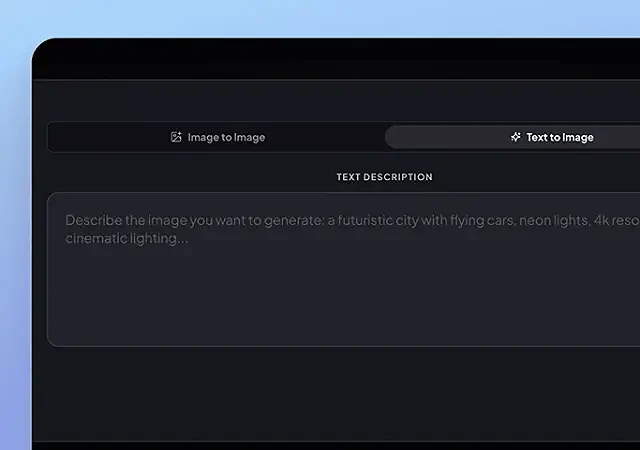The image size is (640, 450).
Task: Click the TEXT DESCRIPTION label
Action: tap(384, 177)
